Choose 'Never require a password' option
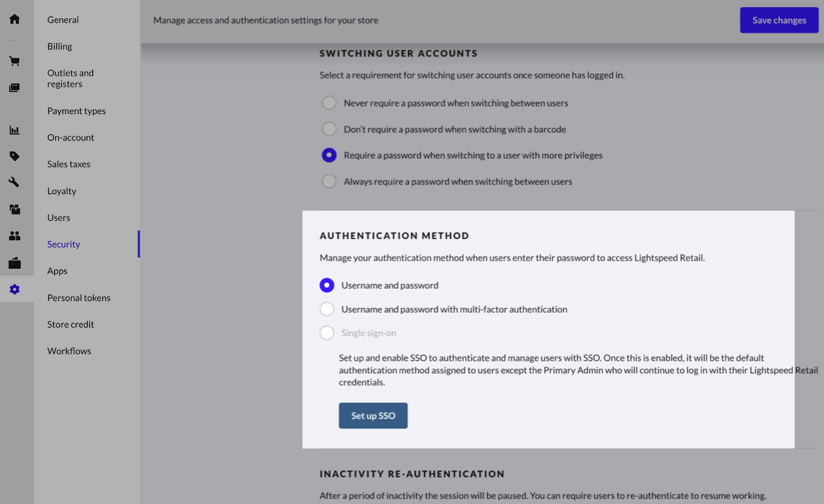Viewport: 824px width, 504px height. click(329, 102)
